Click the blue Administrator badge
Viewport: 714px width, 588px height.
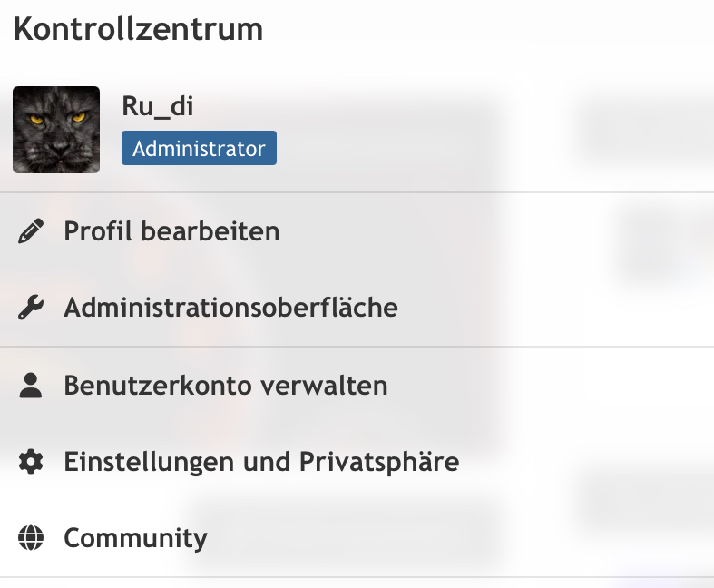point(199,149)
